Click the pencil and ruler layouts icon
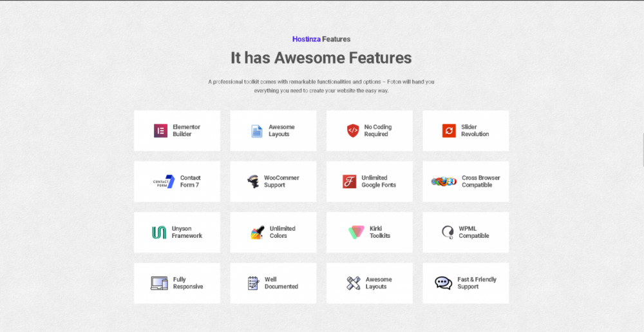The height and width of the screenshot is (332, 644). [353, 283]
